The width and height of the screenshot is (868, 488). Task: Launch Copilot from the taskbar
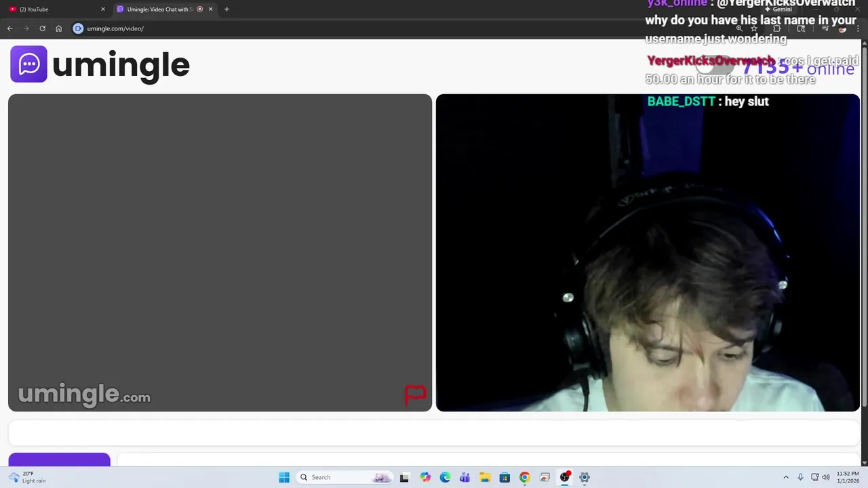click(425, 477)
